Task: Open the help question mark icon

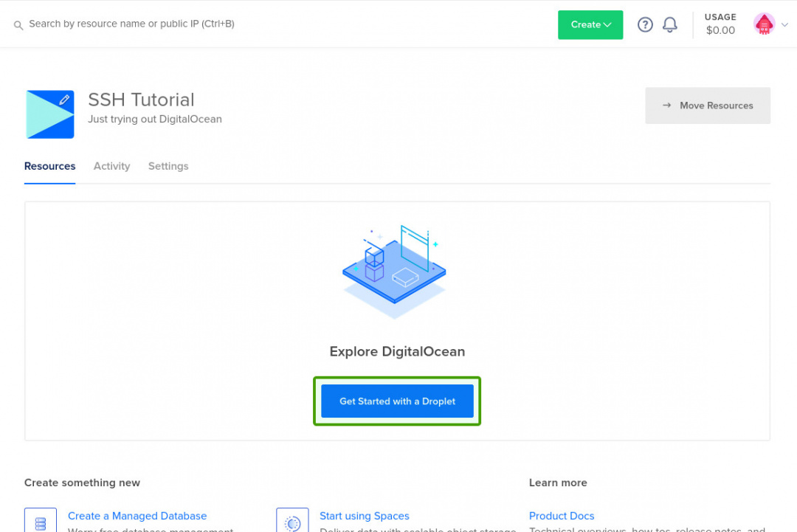Action: pyautogui.click(x=645, y=24)
